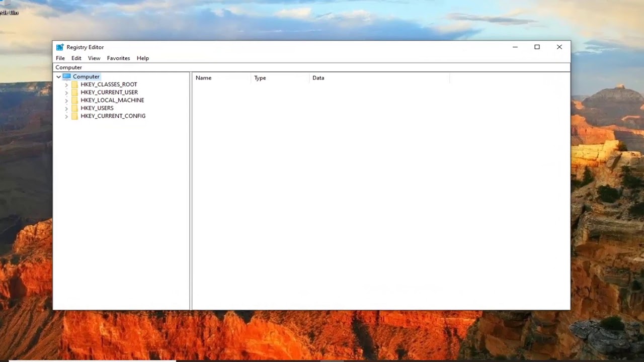Image resolution: width=644 pixels, height=362 pixels.
Task: Click Registry Editor title bar icon
Action: pos(60,47)
